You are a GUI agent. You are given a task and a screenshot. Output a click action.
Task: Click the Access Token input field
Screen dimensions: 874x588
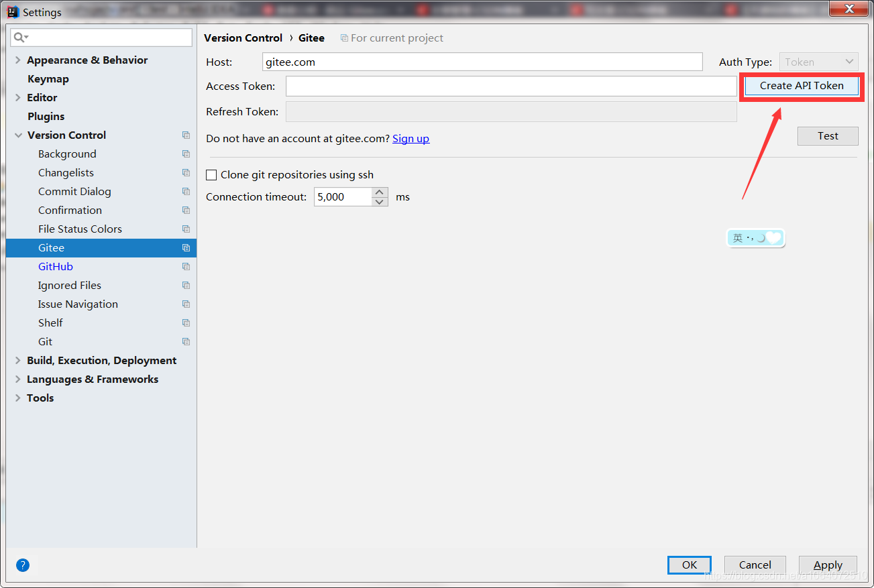(511, 86)
